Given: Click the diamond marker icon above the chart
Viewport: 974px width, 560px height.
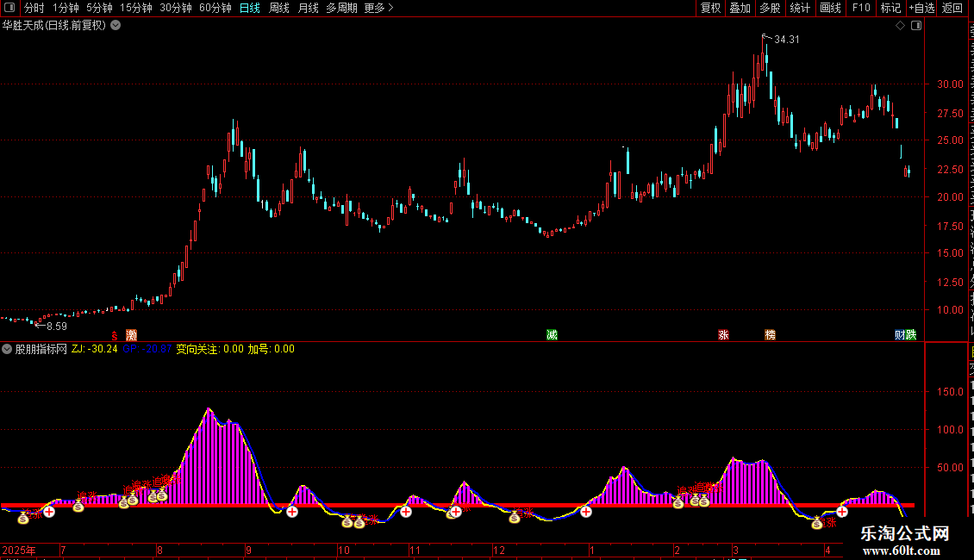Looking at the screenshot, I should coord(900,26).
